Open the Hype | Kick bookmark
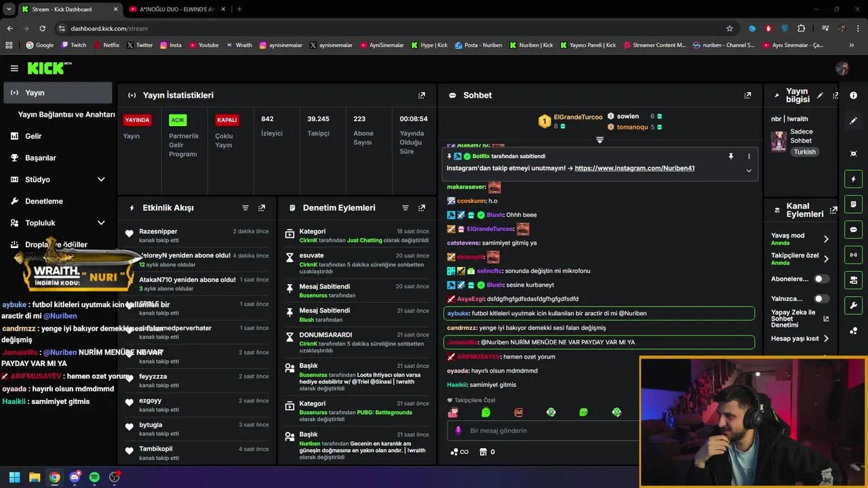Viewport: 868px width, 488px height. click(x=429, y=45)
